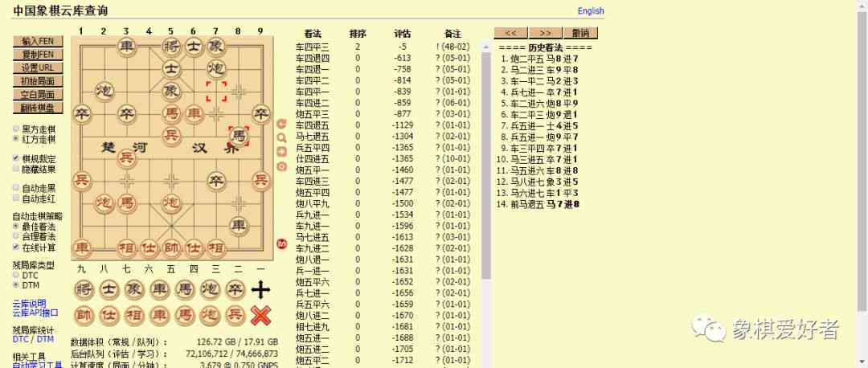Click the red X delete icon in palette
This screenshot has height=368, width=868.
[x=260, y=316]
